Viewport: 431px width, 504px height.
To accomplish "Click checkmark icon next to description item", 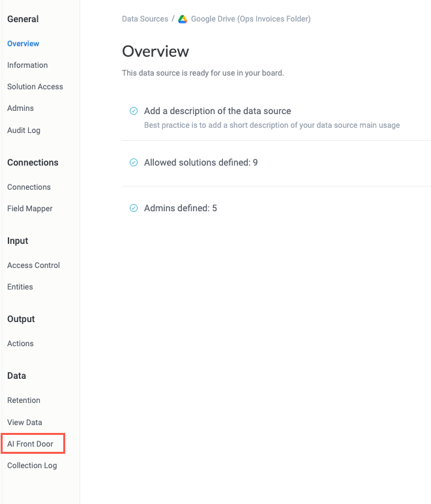I will [134, 111].
